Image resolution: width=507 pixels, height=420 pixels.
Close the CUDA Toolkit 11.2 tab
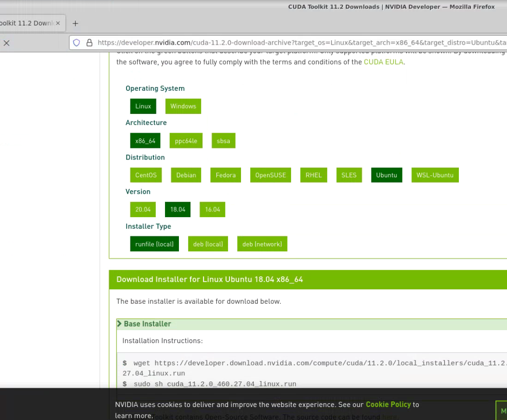[x=58, y=23]
